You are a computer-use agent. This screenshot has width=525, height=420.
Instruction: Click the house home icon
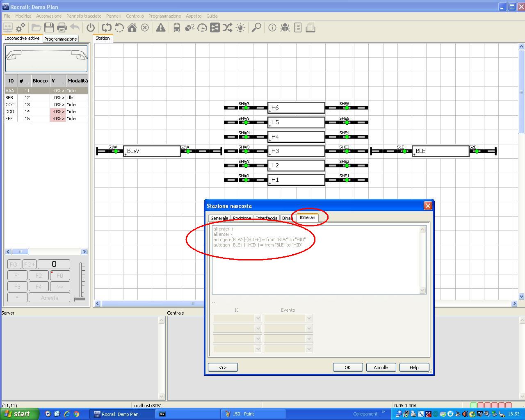coord(132,27)
